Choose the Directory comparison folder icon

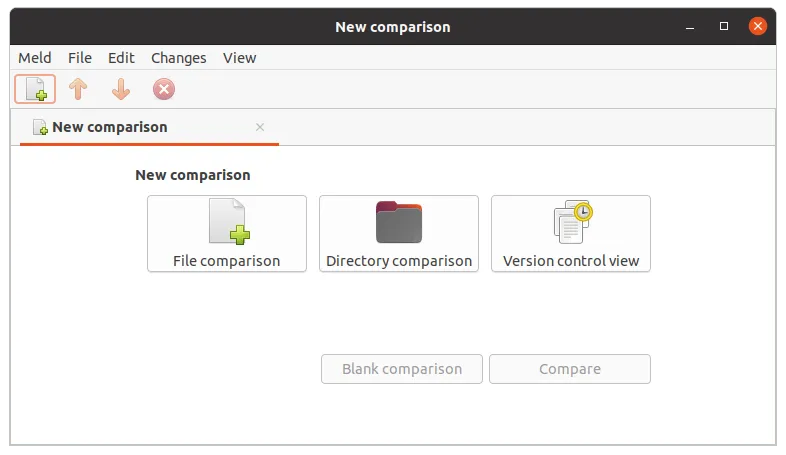(398, 222)
